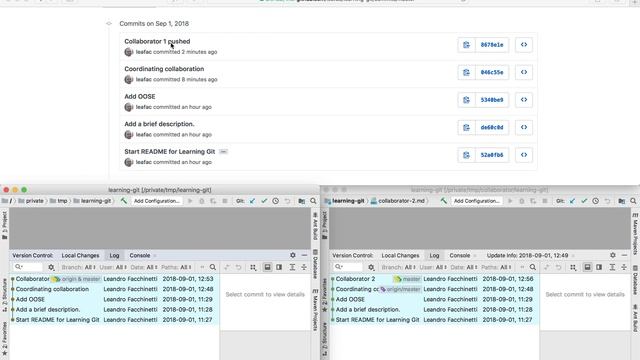Open log options gear in /private/tmp/learning-git window
Viewport: 640px width, 360px height.
[x=51, y=267]
